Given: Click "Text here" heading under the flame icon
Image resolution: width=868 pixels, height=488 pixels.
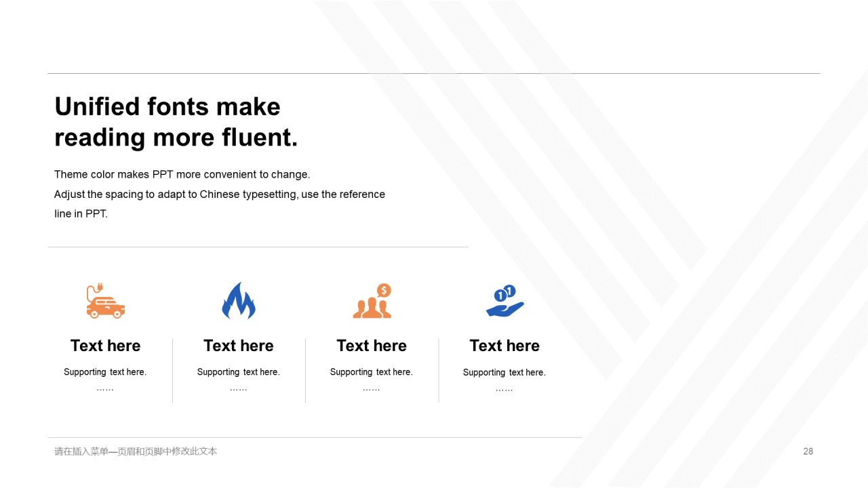Looking at the screenshot, I should [x=239, y=346].
